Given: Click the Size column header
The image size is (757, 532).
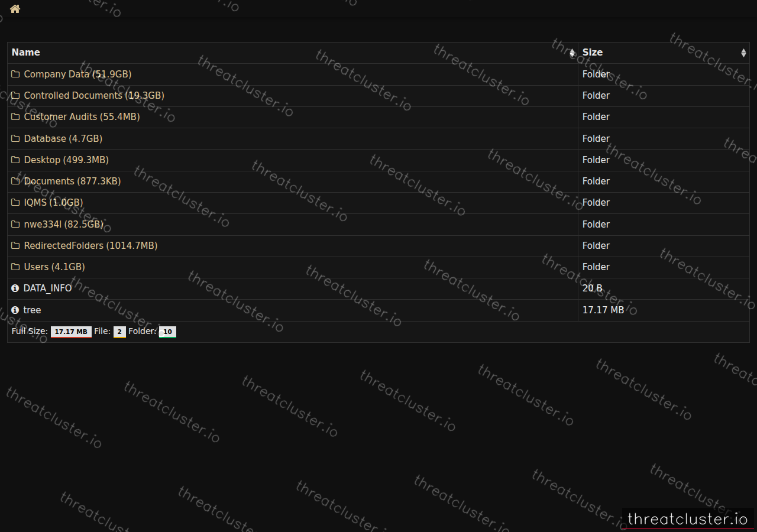Looking at the screenshot, I should [x=664, y=53].
